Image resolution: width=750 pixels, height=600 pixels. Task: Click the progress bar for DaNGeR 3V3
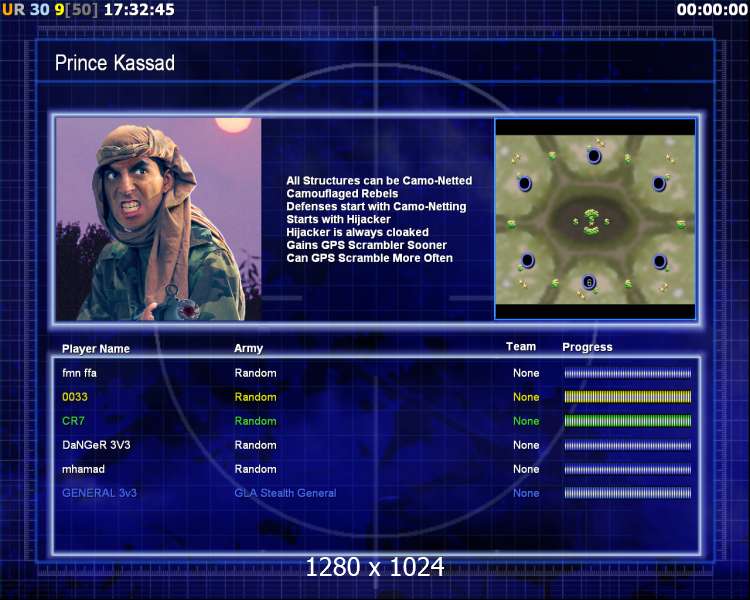pyautogui.click(x=628, y=445)
